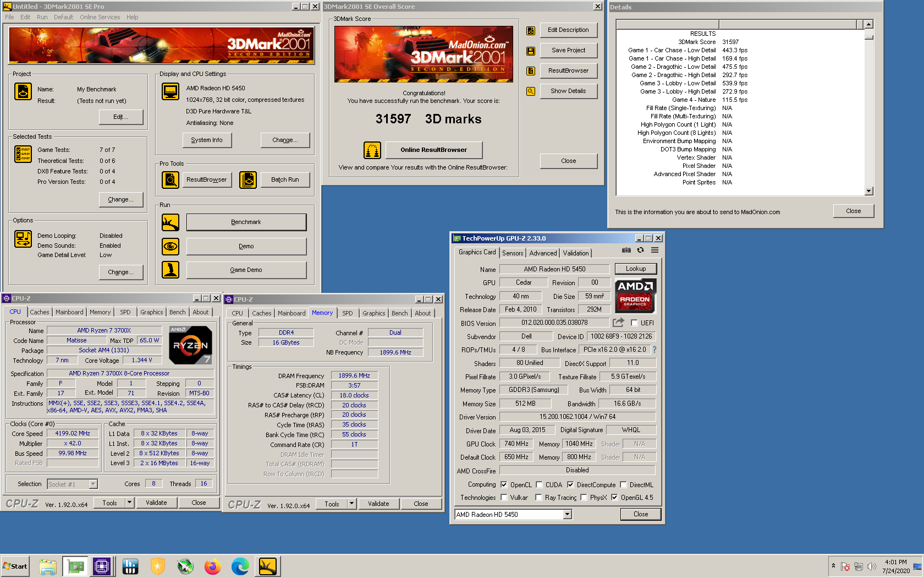This screenshot has height=578, width=924.
Task: Click the Save Project floppy icon
Action: point(531,51)
